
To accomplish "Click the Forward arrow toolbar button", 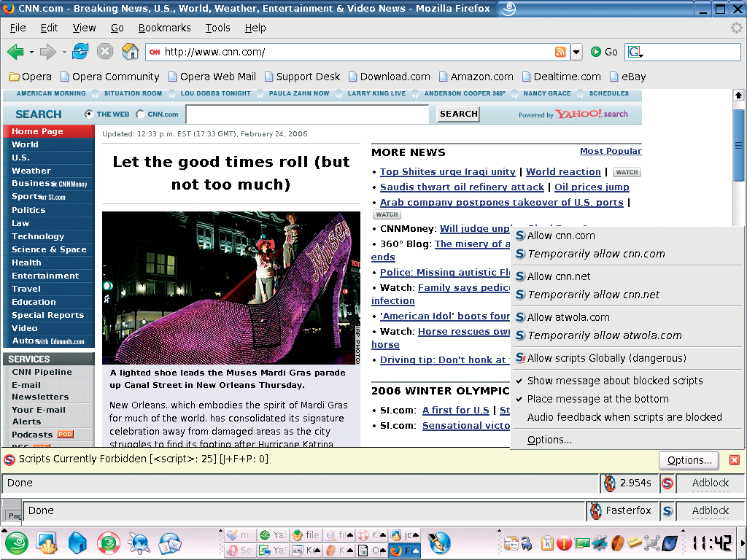I will (47, 52).
